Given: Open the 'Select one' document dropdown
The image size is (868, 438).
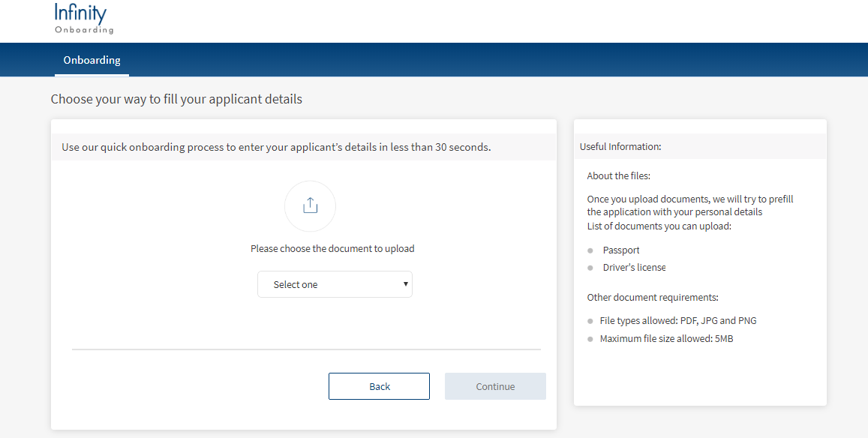Looking at the screenshot, I should click(x=335, y=284).
